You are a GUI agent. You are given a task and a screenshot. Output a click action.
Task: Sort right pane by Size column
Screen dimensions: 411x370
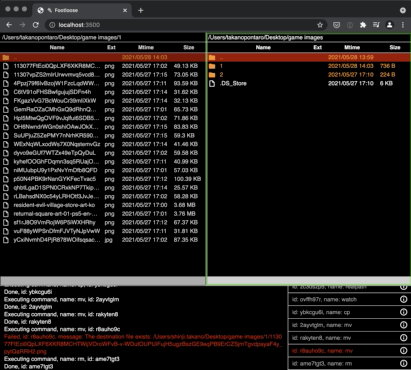click(395, 47)
